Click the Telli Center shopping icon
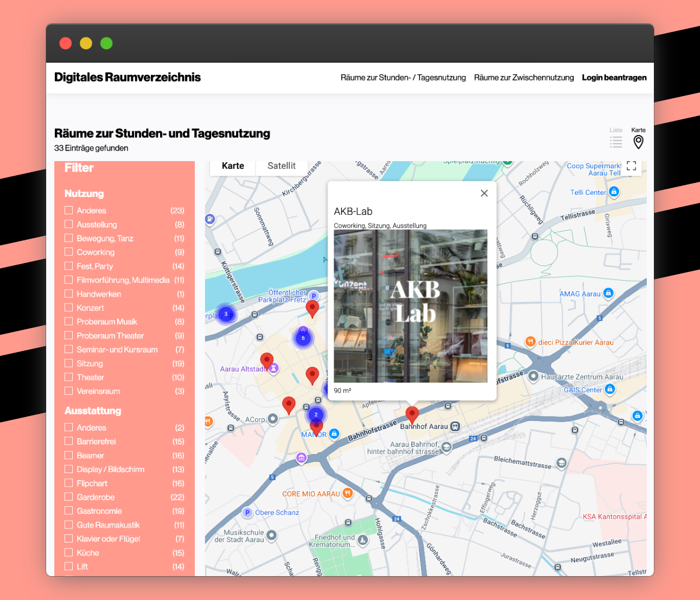 click(614, 193)
